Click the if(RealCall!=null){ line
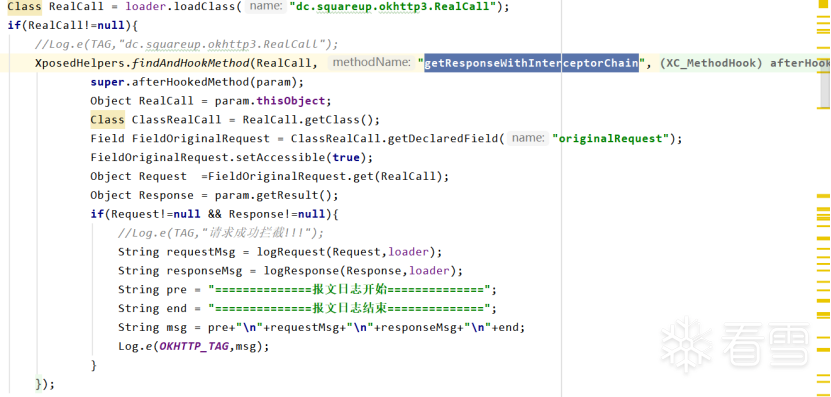 [x=73, y=25]
